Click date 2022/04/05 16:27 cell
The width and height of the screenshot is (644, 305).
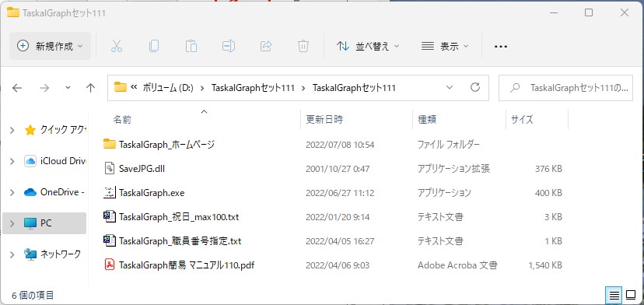pos(340,241)
